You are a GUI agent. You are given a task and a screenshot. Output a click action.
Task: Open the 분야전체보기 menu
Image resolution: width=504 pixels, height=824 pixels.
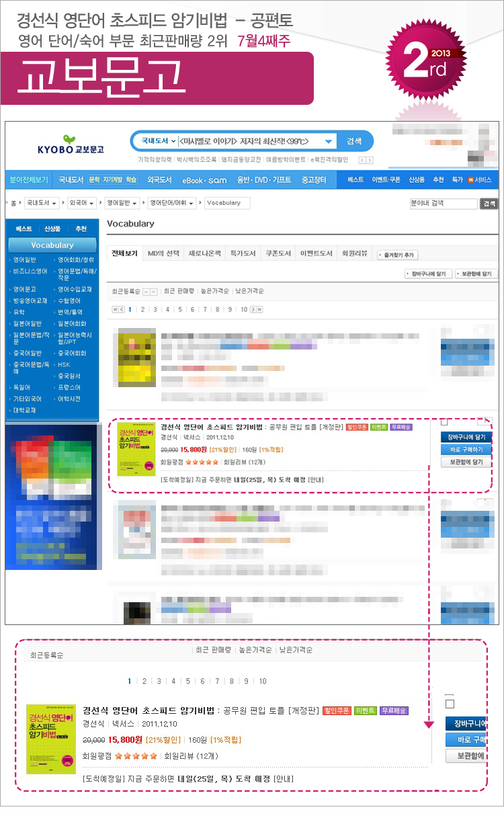[x=28, y=179]
